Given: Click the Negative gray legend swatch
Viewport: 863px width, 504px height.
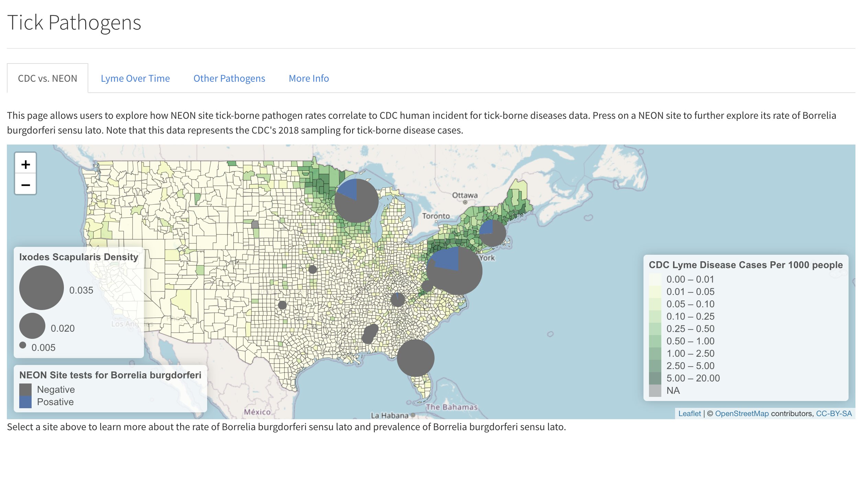Looking at the screenshot, I should 25,390.
